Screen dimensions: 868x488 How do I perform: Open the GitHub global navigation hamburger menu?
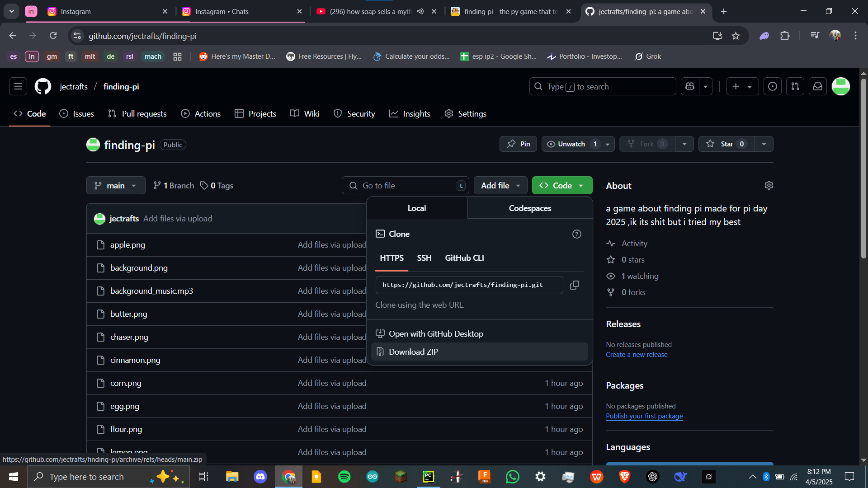pos(18,86)
